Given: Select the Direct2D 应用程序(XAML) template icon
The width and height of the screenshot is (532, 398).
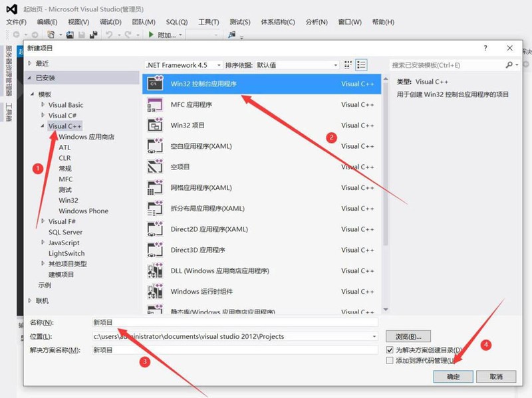Looking at the screenshot, I should 157,229.
